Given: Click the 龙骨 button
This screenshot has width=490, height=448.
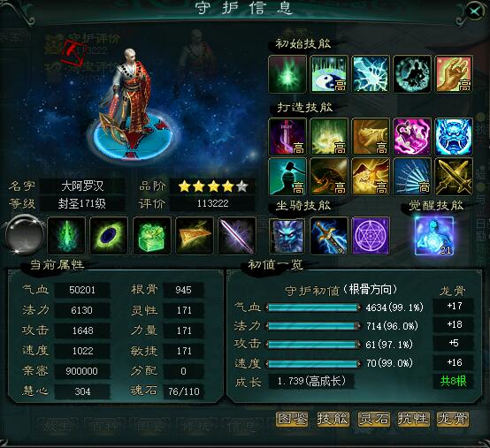Looking at the screenshot, I should (x=453, y=419).
